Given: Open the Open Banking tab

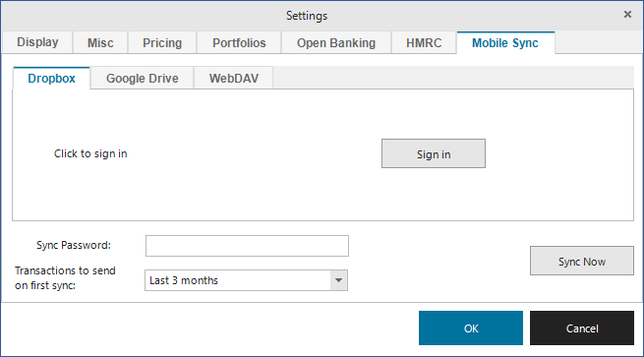Looking at the screenshot, I should 336,42.
